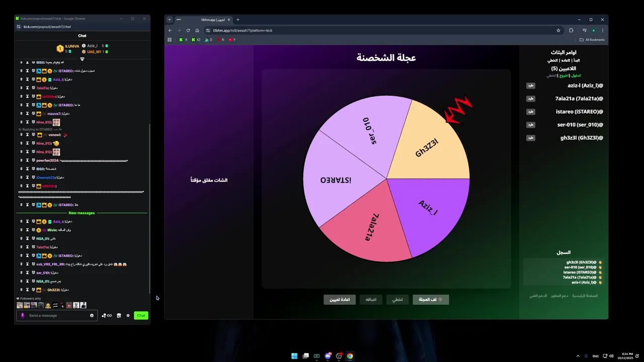The width and height of the screenshot is (644, 362).
Task: Open the K2 bookmark shortcut
Action: tap(196, 40)
